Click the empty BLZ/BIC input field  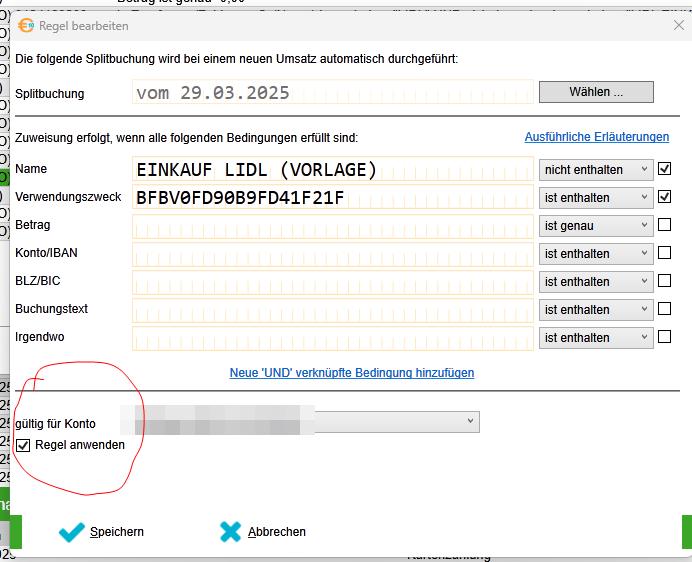point(333,281)
